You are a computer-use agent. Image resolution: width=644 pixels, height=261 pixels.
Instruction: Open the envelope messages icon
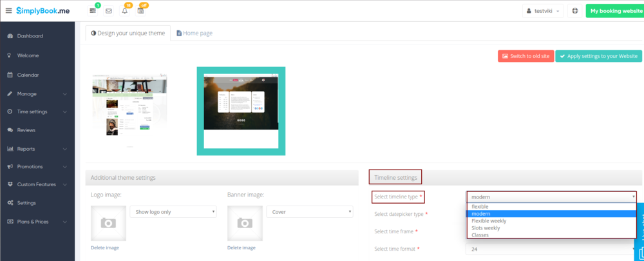109,11
